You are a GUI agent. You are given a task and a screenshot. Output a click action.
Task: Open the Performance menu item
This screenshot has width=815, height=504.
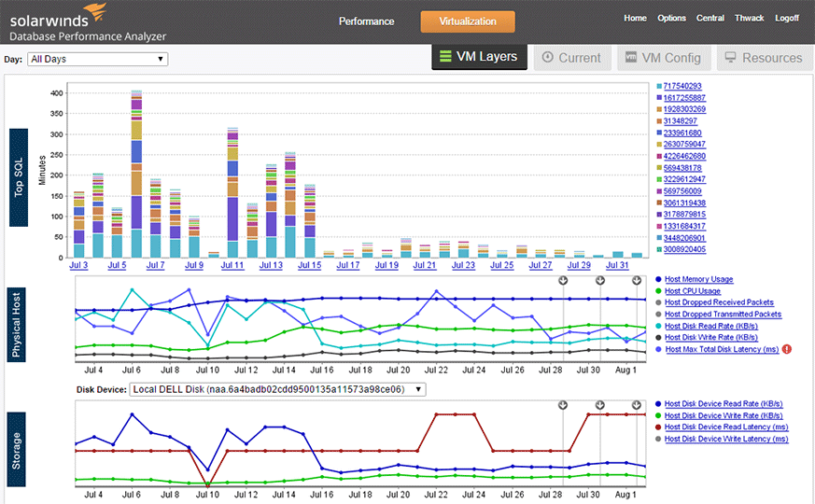pos(367,21)
